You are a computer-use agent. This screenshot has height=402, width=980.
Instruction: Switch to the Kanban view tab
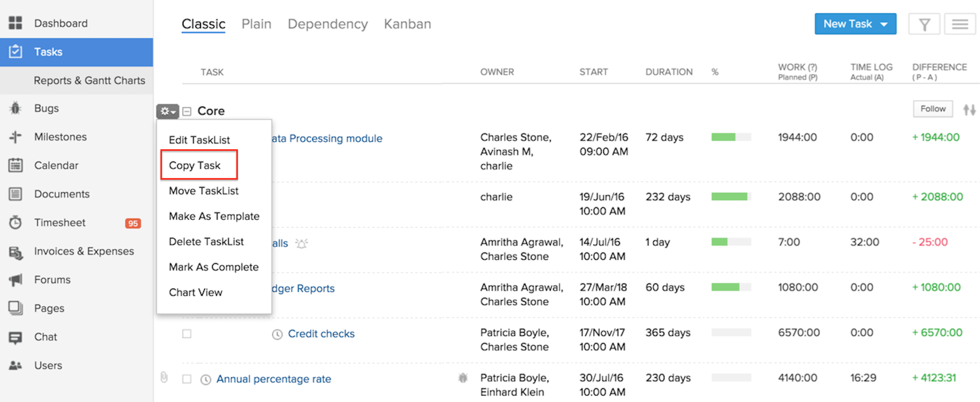point(407,24)
